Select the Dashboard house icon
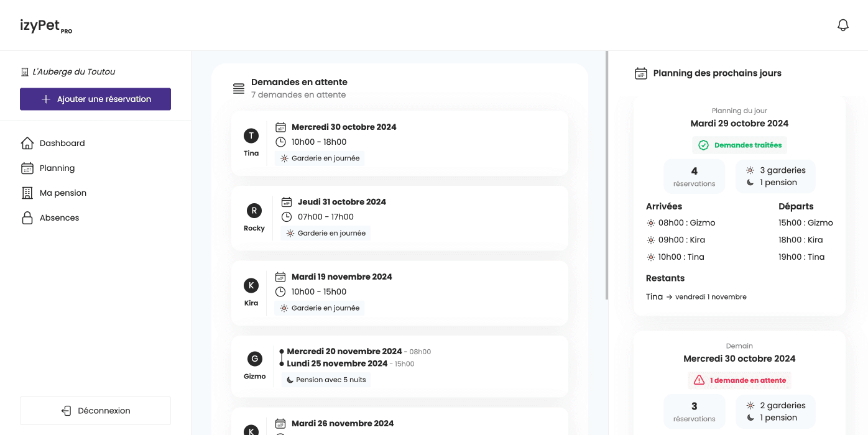 27,143
